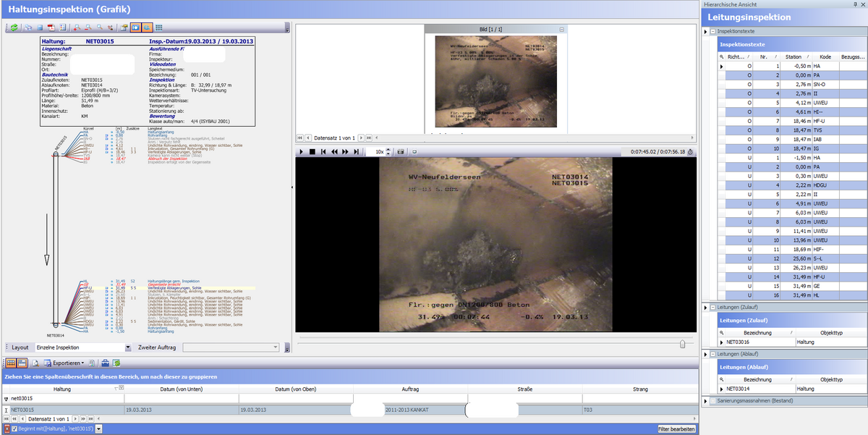Remove the filter with red X icon

tap(6, 429)
